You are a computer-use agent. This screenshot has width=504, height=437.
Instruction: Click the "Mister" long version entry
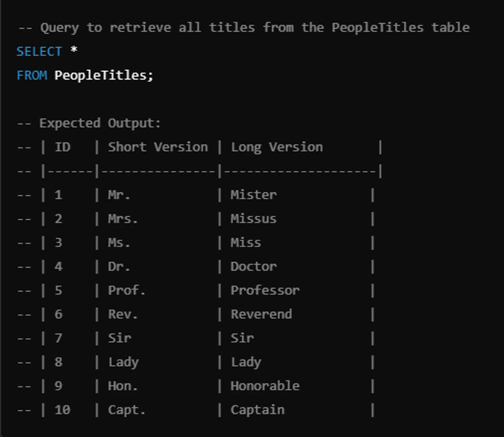[253, 195]
